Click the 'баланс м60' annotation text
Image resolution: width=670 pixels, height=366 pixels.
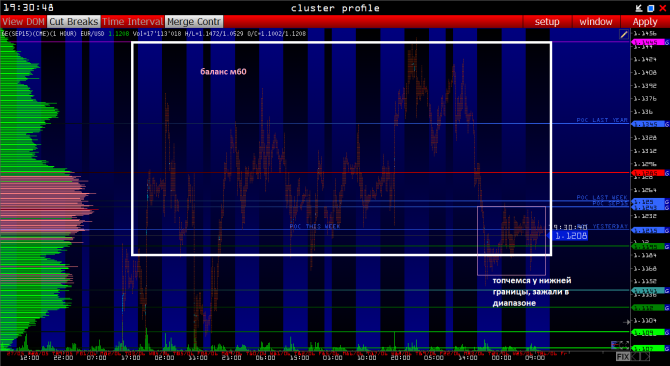[x=223, y=72]
